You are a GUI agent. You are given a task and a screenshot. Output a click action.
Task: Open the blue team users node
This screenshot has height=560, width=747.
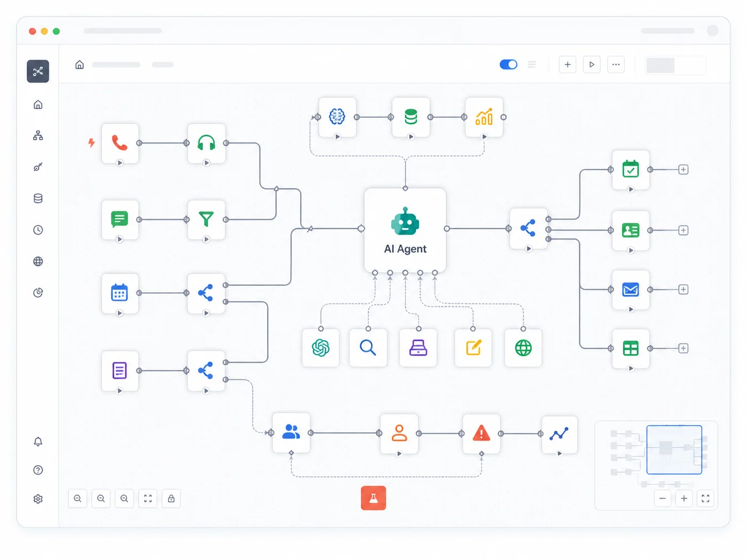pos(291,433)
